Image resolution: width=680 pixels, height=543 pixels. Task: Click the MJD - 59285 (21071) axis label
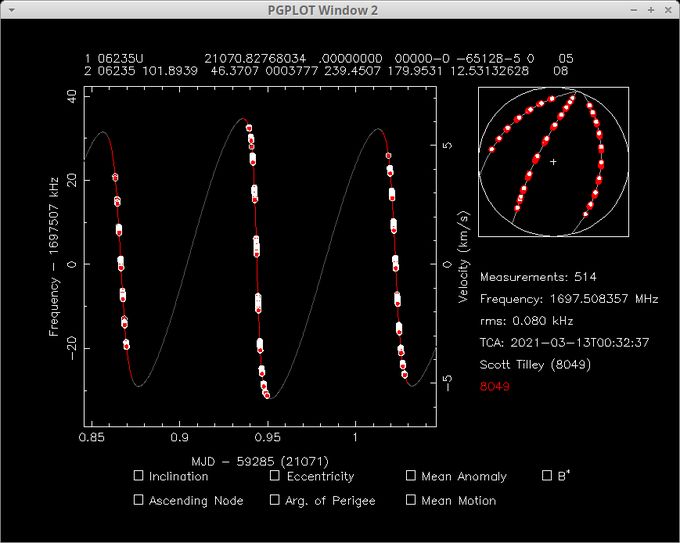[x=260, y=461]
